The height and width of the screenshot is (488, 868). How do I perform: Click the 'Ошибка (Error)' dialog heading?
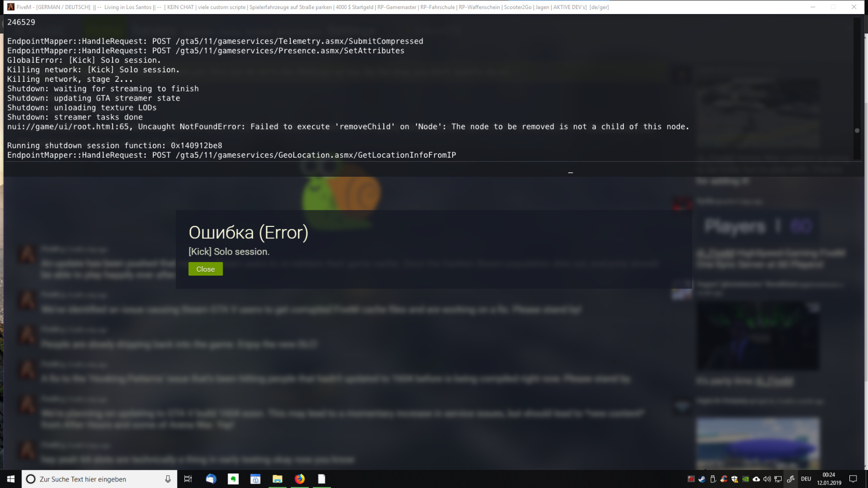coord(248,232)
